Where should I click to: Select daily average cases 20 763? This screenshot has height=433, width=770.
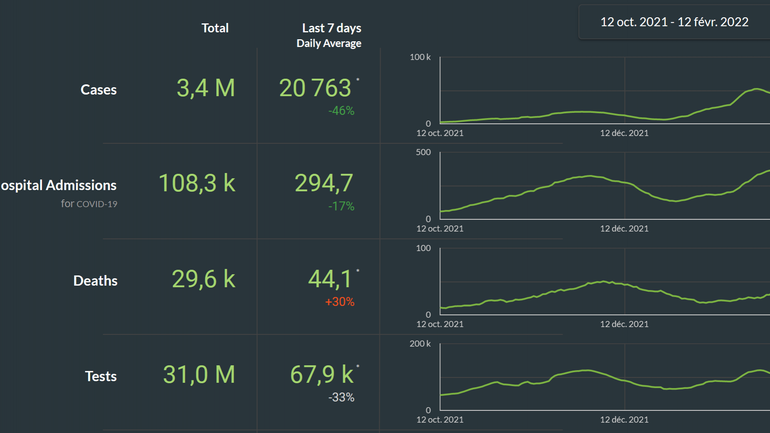tap(315, 88)
